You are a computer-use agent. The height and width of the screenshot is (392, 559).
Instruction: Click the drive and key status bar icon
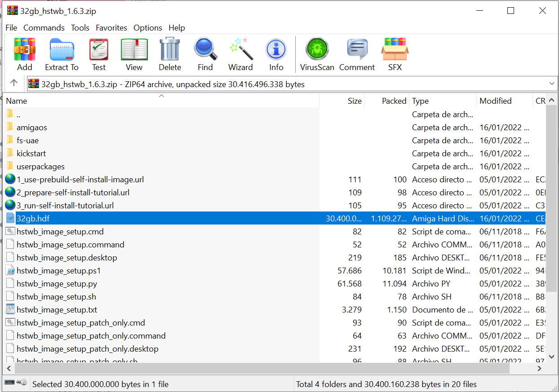tap(15, 383)
